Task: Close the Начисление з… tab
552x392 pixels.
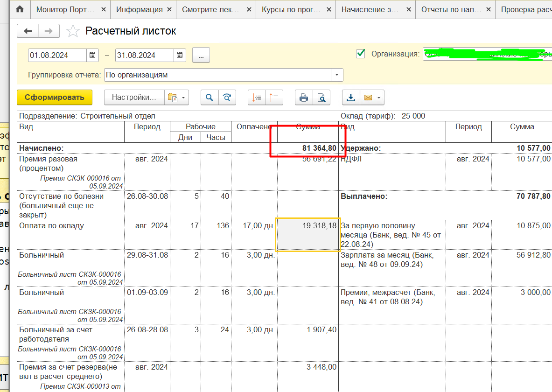Action: [x=409, y=9]
